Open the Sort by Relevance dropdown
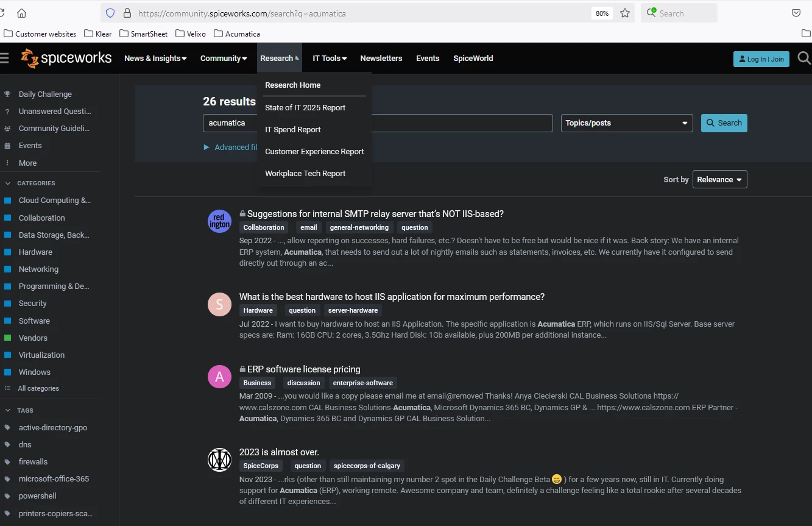The image size is (812, 526). [x=720, y=179]
